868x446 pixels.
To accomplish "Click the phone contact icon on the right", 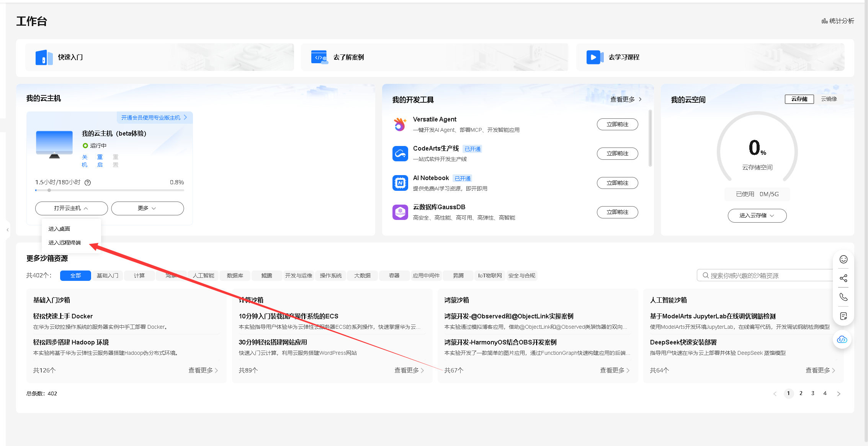I will 843,297.
